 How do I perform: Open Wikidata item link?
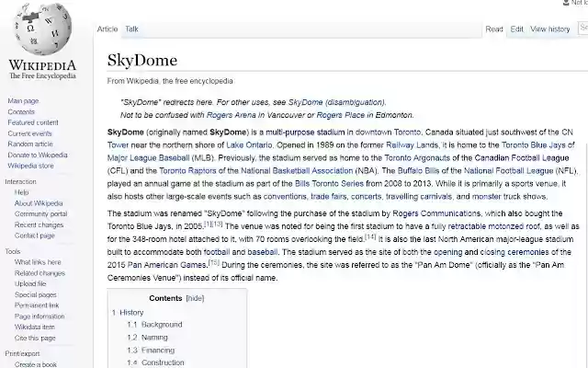coord(35,328)
